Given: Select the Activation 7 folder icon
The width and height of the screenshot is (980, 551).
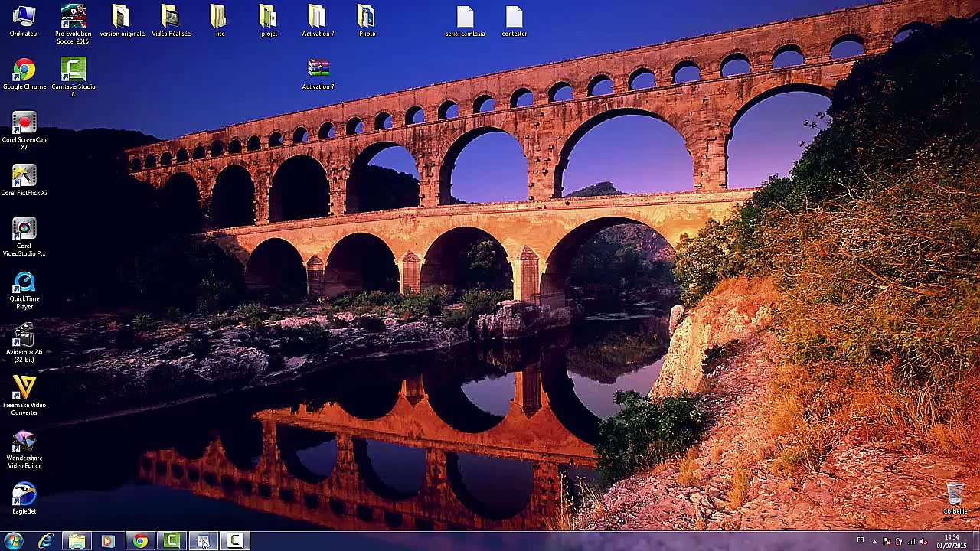Looking at the screenshot, I should (318, 21).
